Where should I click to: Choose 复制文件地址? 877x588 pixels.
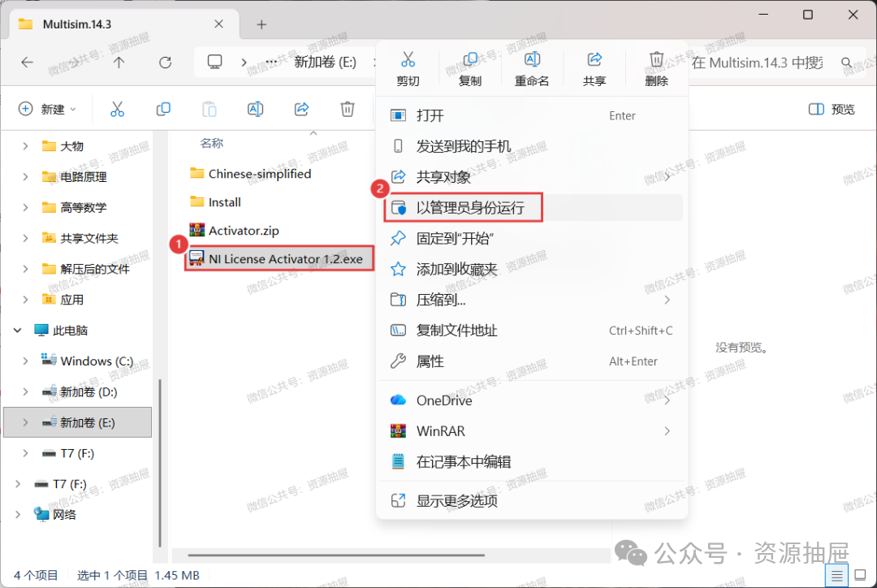pyautogui.click(x=532, y=331)
